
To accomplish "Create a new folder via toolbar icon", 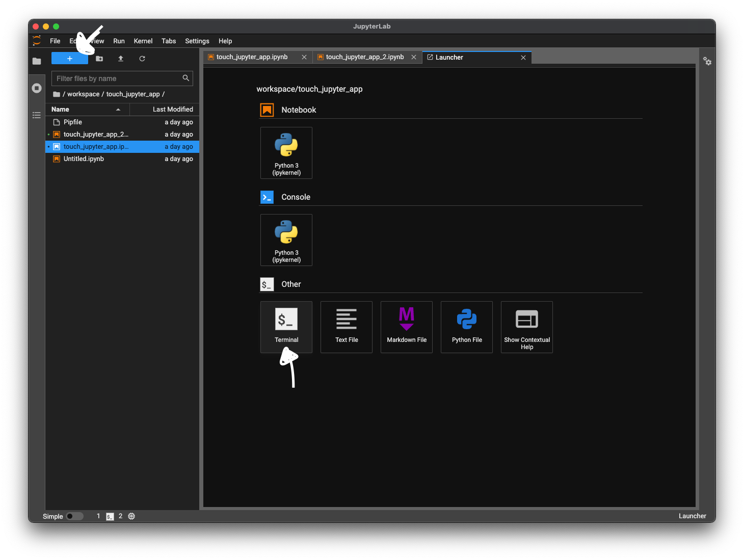I will [99, 59].
